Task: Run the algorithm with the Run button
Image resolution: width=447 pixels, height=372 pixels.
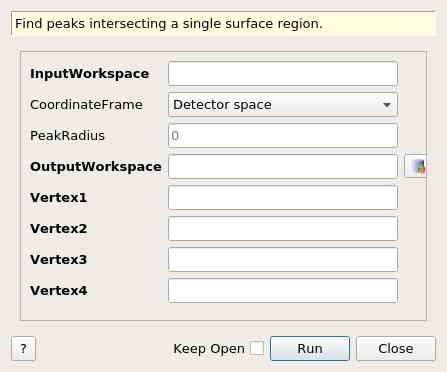Action: pos(310,349)
